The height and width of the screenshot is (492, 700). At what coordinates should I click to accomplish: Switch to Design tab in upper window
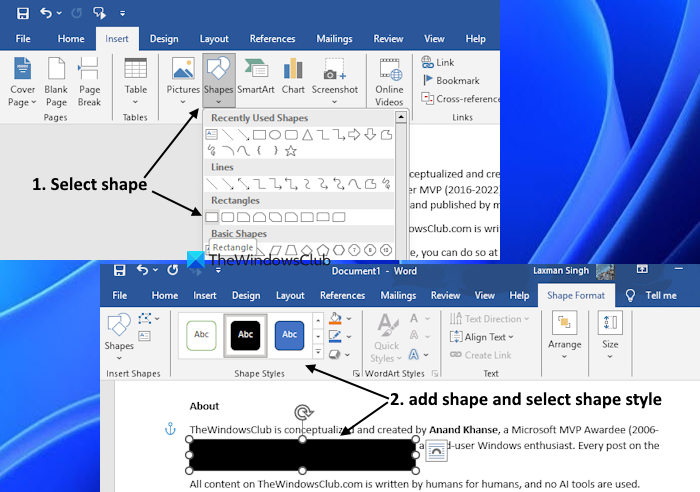164,39
